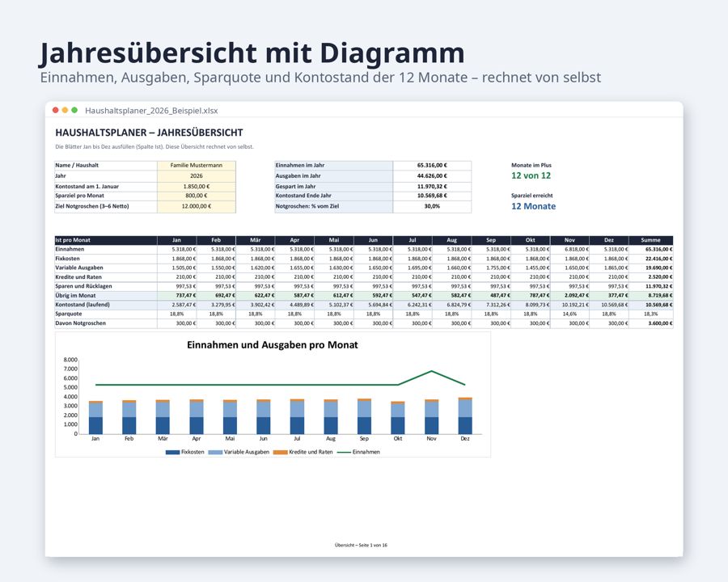
Task: Click the 'Ist pro Monat' table header cell
Action: coord(106,240)
